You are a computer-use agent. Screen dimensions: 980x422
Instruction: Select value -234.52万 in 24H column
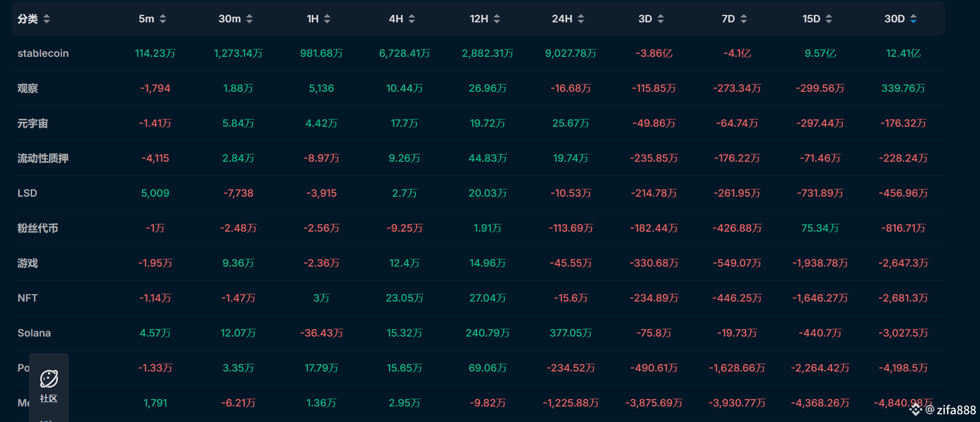click(571, 368)
